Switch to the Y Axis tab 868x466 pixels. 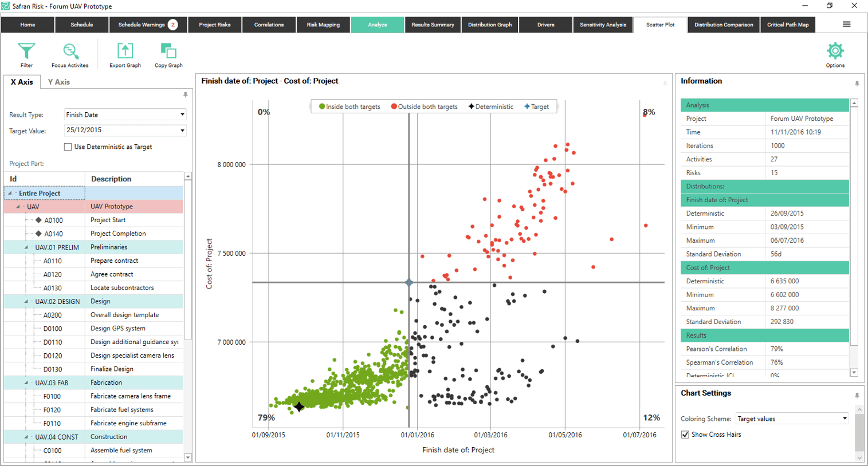click(x=58, y=82)
